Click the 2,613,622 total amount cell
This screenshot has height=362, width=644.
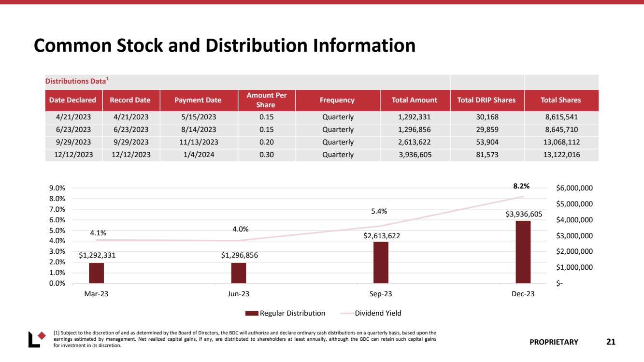[x=415, y=143]
